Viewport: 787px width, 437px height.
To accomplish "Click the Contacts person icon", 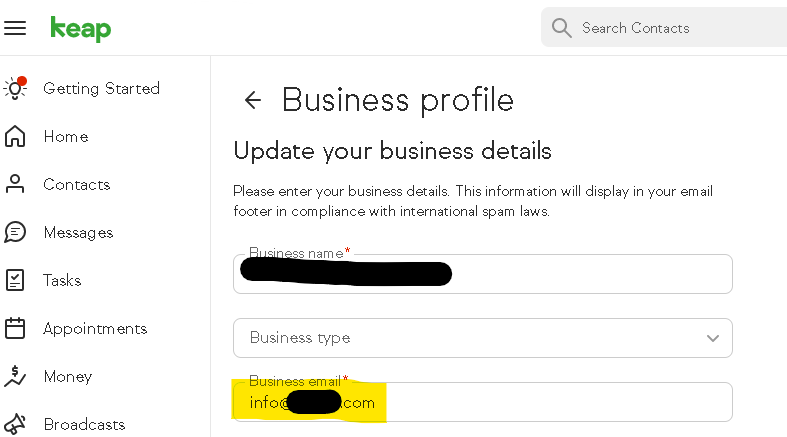I will pos(15,184).
